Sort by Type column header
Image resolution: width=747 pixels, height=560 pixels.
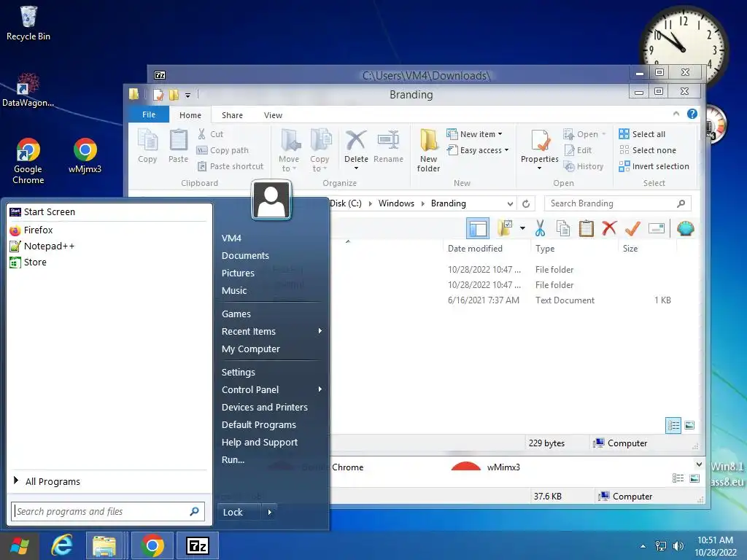[x=545, y=249]
